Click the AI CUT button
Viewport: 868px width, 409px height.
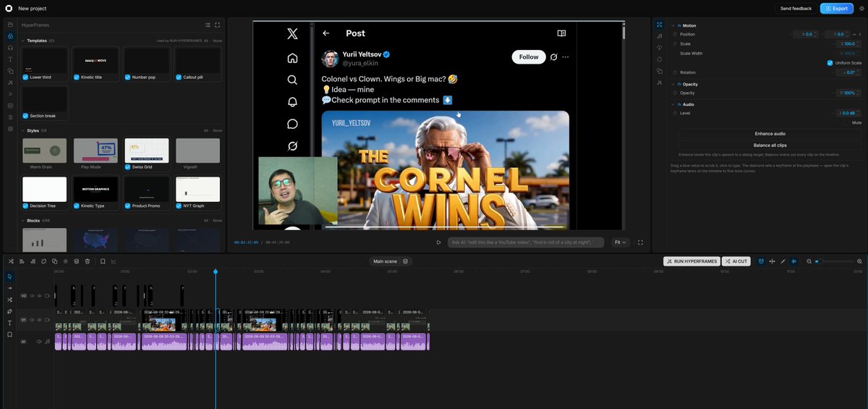tap(737, 261)
